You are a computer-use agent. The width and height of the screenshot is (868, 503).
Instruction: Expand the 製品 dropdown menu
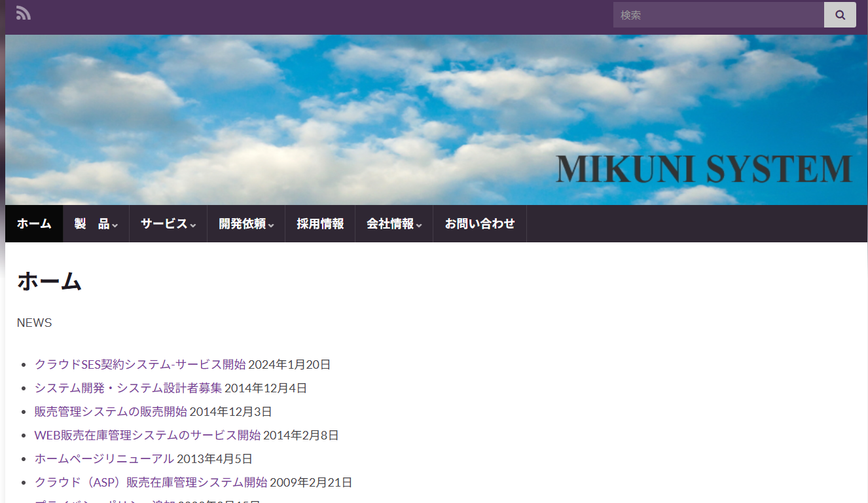tap(96, 224)
